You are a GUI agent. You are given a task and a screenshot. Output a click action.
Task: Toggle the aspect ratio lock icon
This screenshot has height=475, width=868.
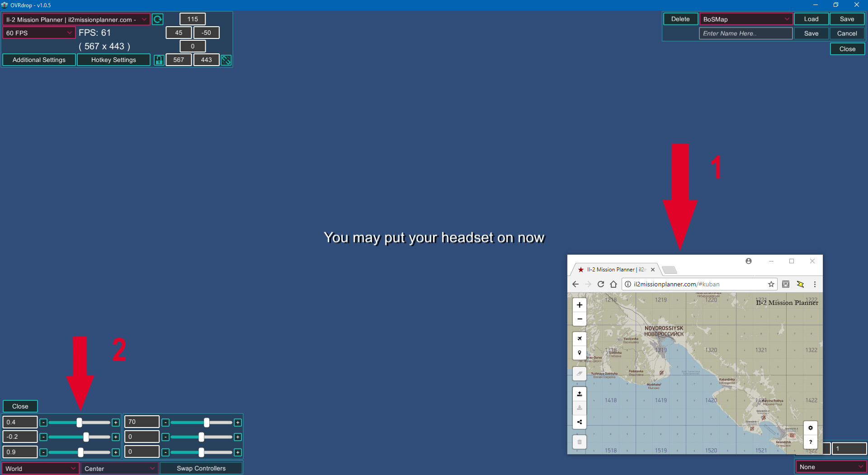pyautogui.click(x=159, y=60)
